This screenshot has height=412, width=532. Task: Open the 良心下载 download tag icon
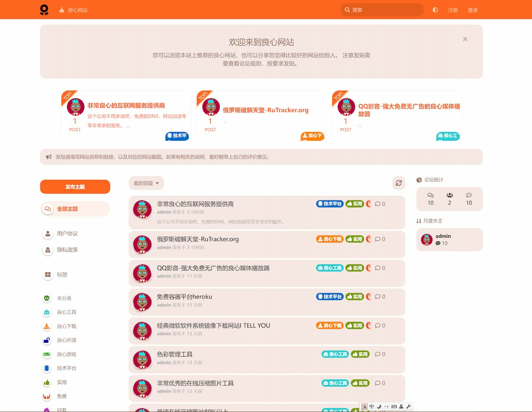click(x=47, y=326)
